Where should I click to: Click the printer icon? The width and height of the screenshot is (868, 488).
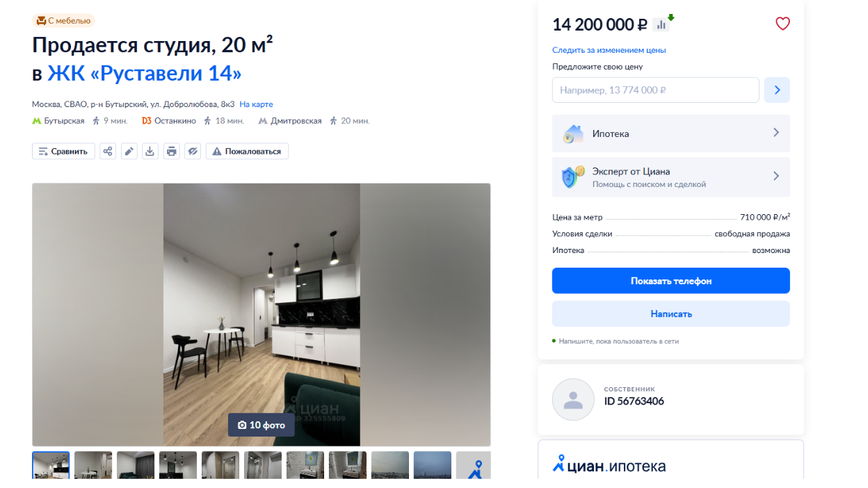[171, 151]
